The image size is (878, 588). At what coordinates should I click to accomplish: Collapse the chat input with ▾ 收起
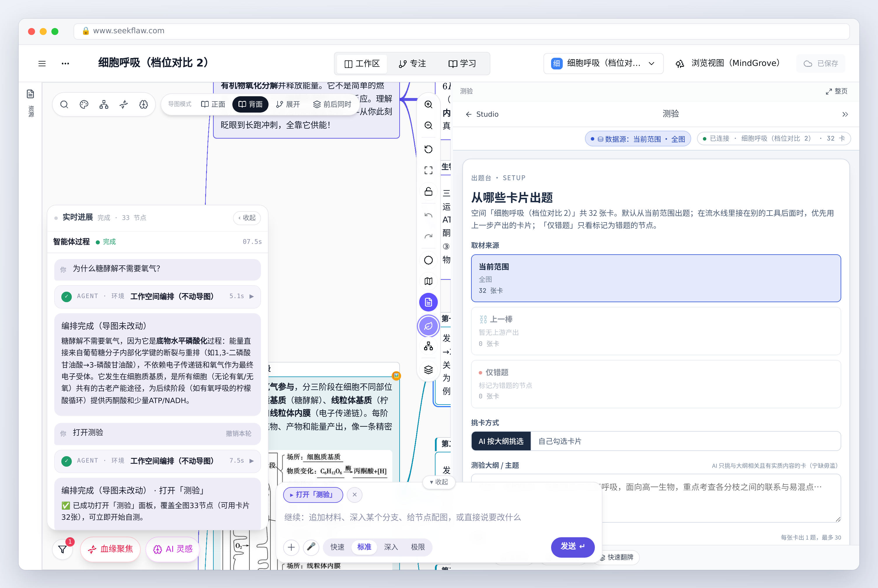[x=439, y=482]
